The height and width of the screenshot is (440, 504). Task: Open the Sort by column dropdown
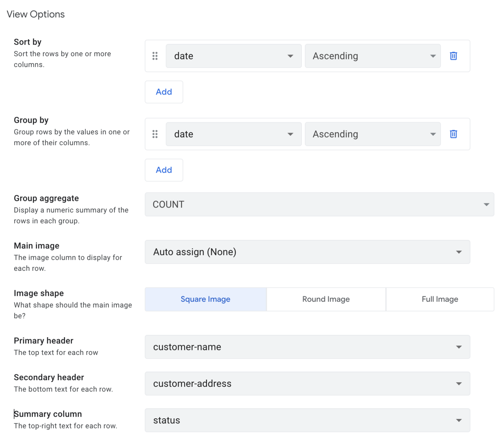point(233,56)
